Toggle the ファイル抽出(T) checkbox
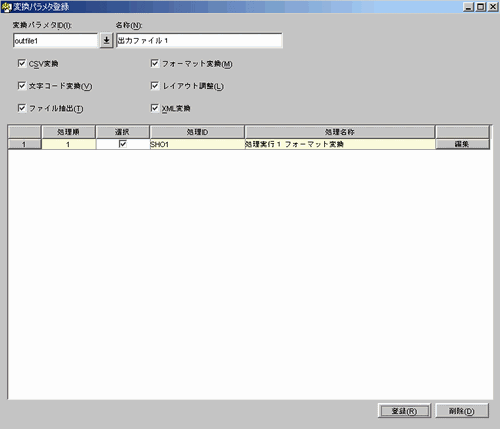 click(22, 108)
